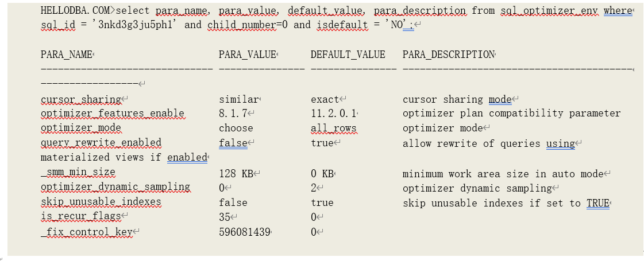Click the PARA_VALUE column header
The height and width of the screenshot is (261, 644).
[246, 54]
